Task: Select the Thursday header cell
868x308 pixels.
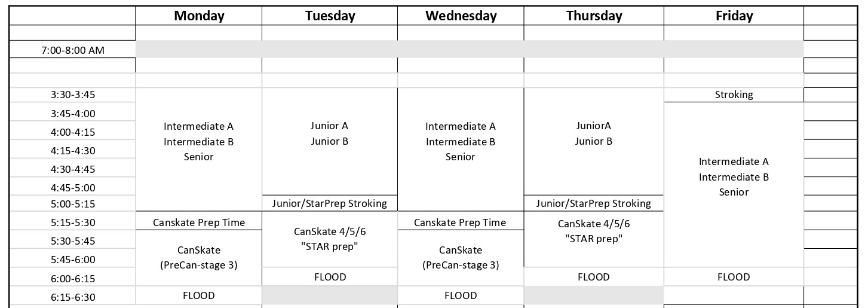Action: pyautogui.click(x=594, y=16)
